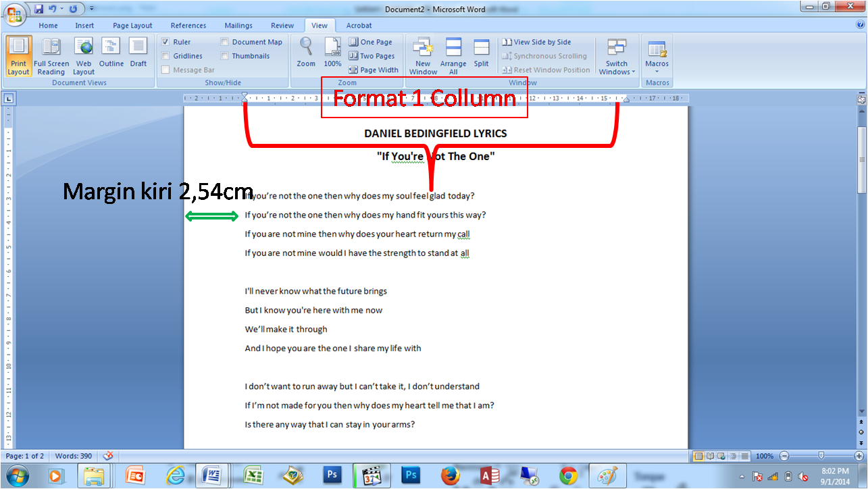Viewport: 868px width, 489px height.
Task: Click the tab selector at ruler corner
Action: point(9,99)
